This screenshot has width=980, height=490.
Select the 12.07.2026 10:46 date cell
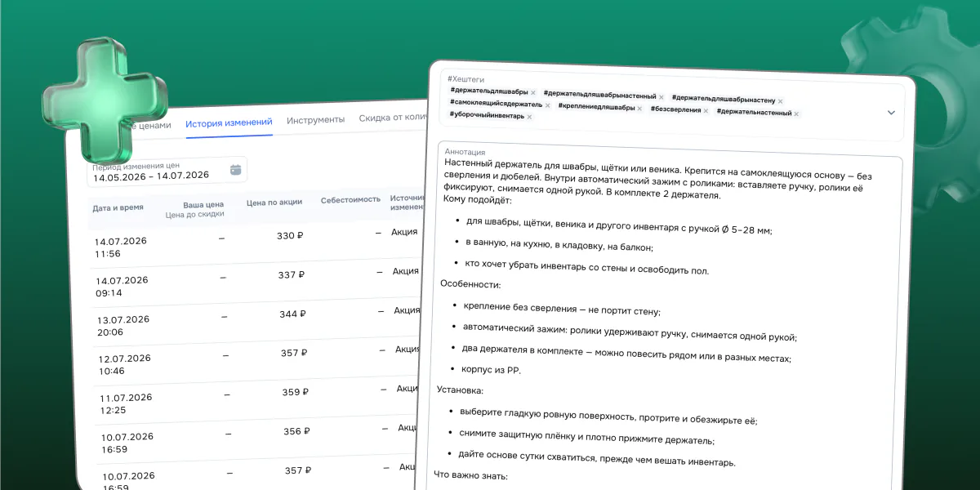(x=125, y=364)
